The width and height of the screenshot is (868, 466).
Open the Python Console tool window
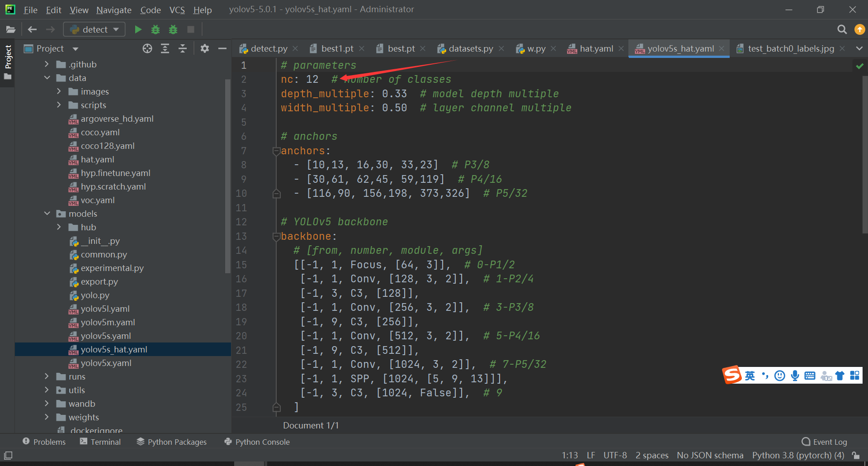click(x=257, y=442)
